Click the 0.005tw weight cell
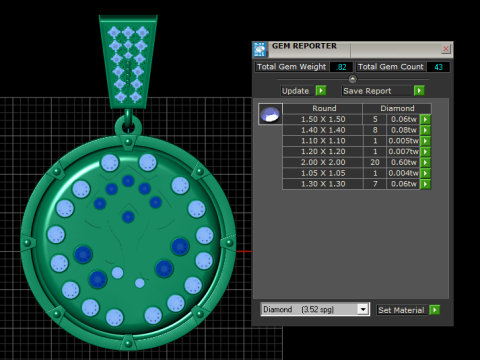The width and height of the screenshot is (480, 360). (x=403, y=141)
